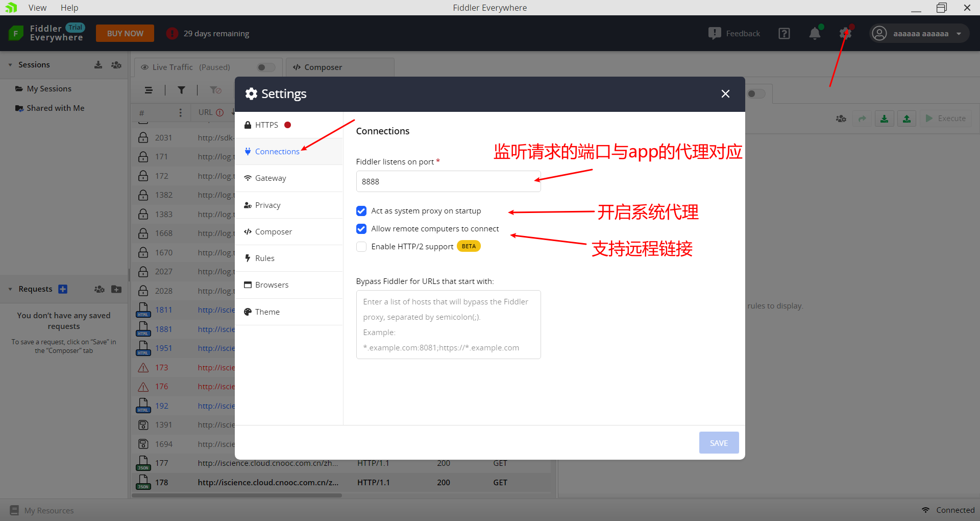Click the URL column header
The image size is (980, 521).
[x=211, y=112]
